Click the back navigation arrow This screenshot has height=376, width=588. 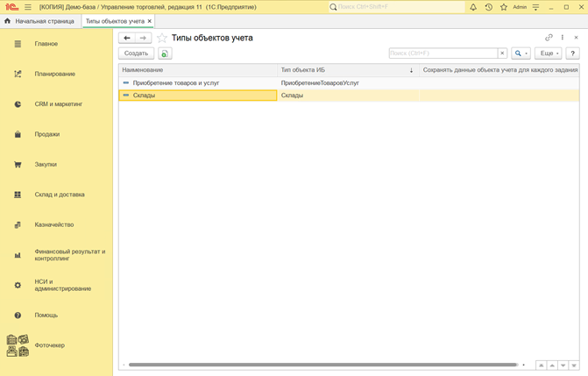127,38
